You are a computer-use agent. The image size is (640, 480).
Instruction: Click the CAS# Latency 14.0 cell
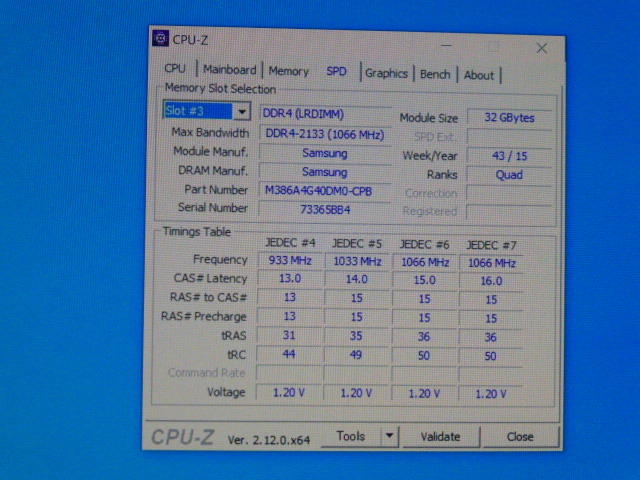coord(357,280)
